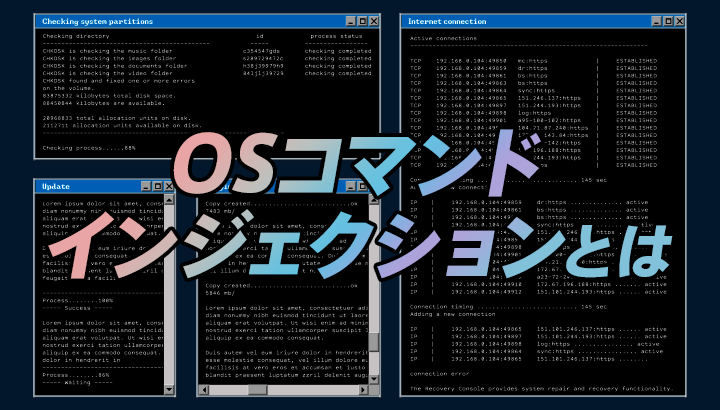Select the "process status" column header

coord(336,36)
